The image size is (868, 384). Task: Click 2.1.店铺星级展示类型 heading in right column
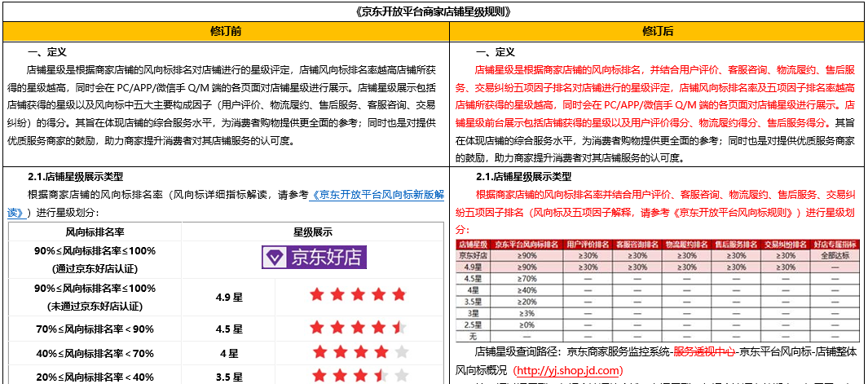click(524, 177)
